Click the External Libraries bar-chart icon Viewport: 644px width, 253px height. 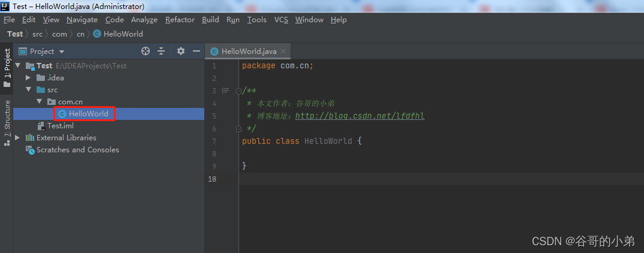pyautogui.click(x=30, y=137)
